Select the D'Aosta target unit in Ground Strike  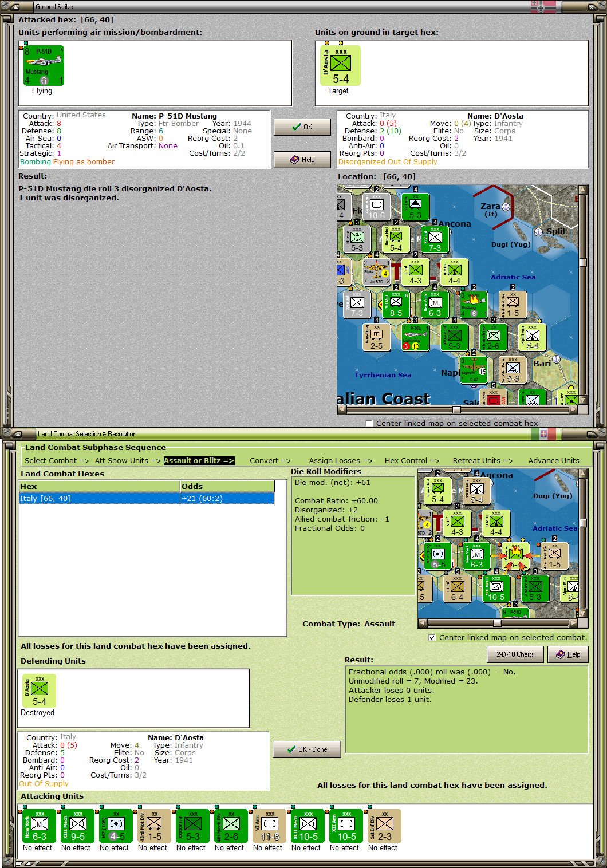[x=340, y=66]
